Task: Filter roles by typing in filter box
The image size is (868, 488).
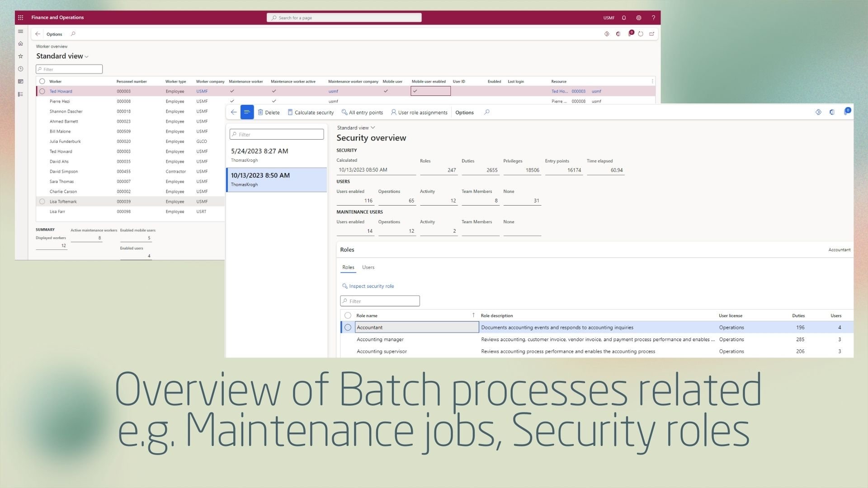Action: pyautogui.click(x=380, y=300)
